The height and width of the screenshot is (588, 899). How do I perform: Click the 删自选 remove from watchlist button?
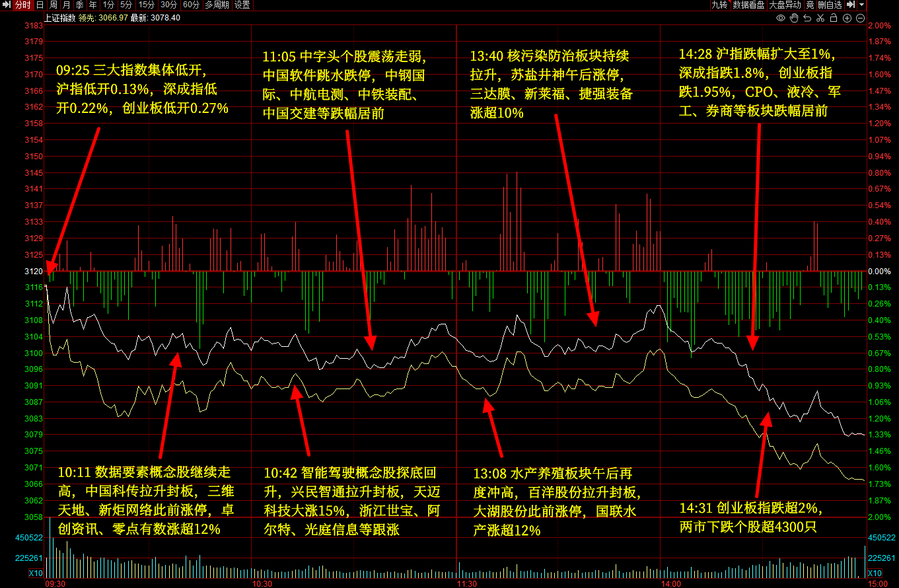pos(830,5)
